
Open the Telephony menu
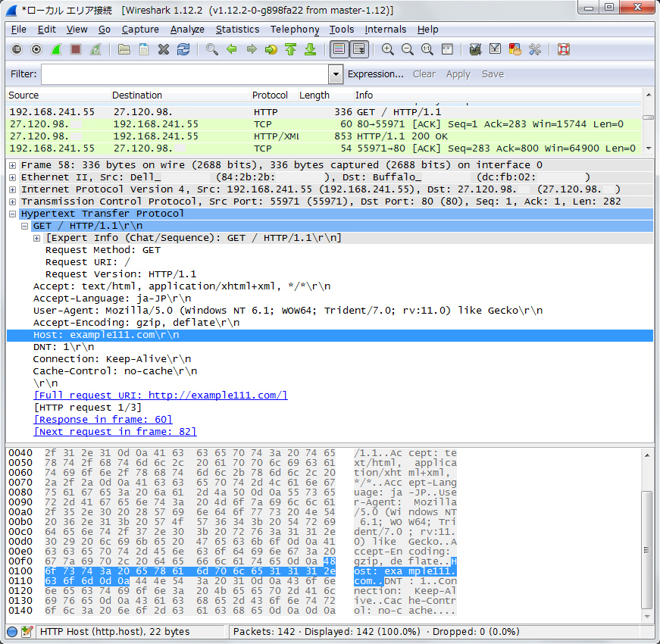(x=295, y=30)
